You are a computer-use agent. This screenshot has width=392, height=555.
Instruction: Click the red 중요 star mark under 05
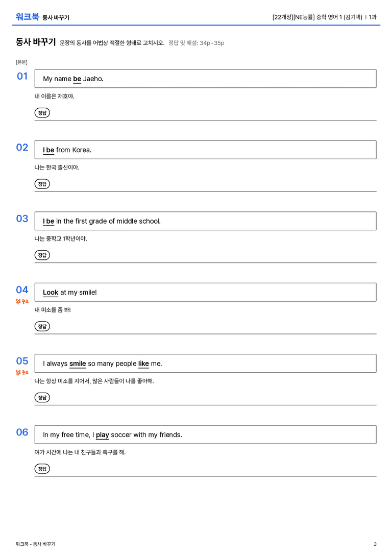(22, 372)
